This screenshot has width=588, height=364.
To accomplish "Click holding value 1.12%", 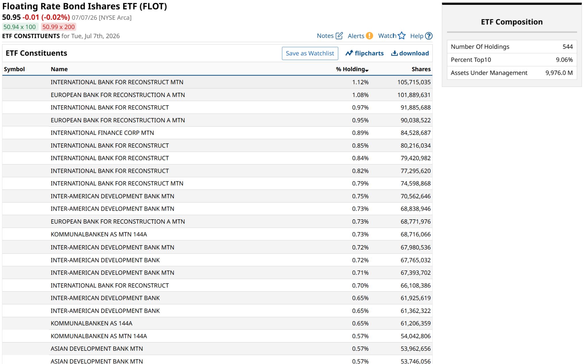I will click(360, 82).
